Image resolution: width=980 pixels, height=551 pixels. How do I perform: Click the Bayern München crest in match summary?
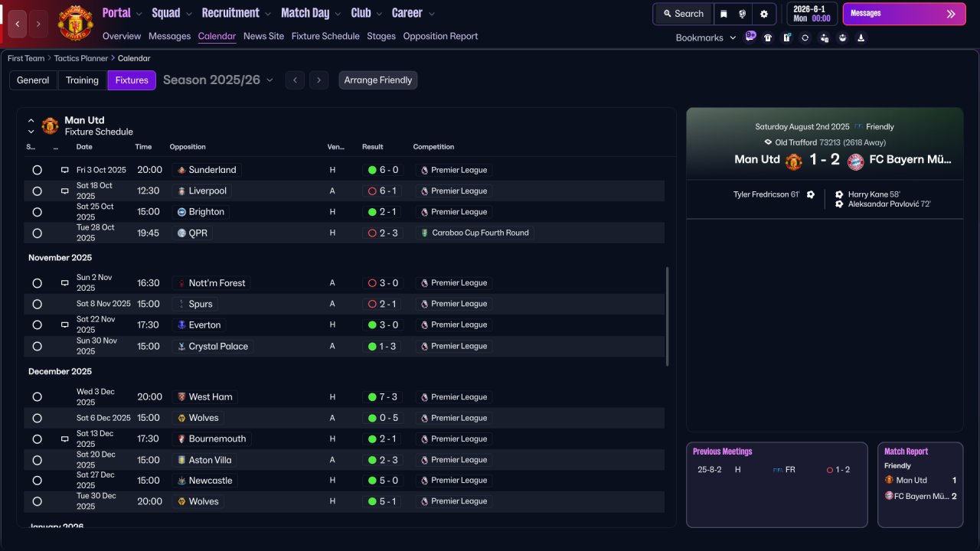855,161
